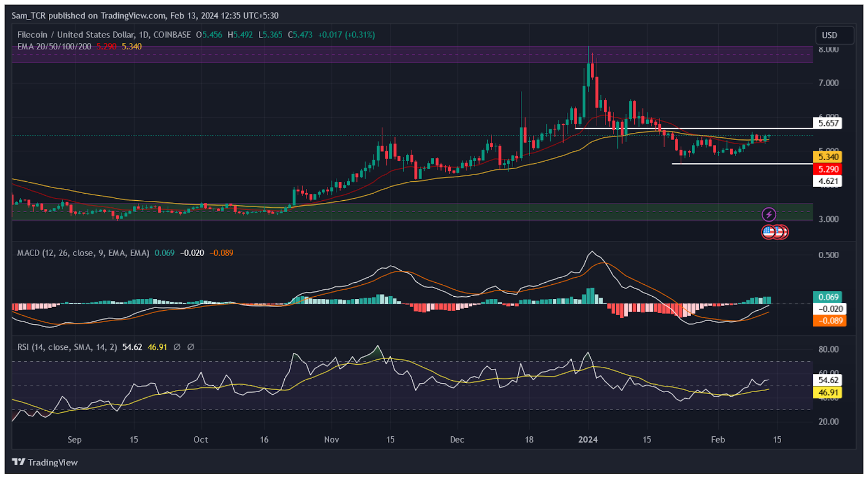The image size is (868, 478).
Task: Click the green 0.069 MACD scale label
Action: coord(828,297)
